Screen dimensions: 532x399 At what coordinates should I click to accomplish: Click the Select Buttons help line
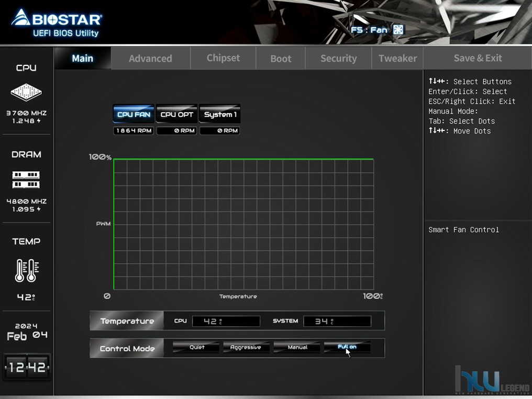[470, 82]
